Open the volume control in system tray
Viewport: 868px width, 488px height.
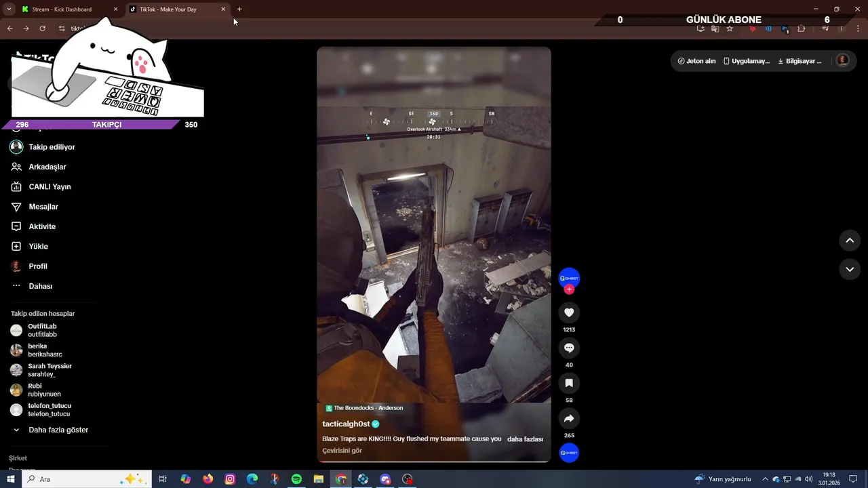coord(808,479)
